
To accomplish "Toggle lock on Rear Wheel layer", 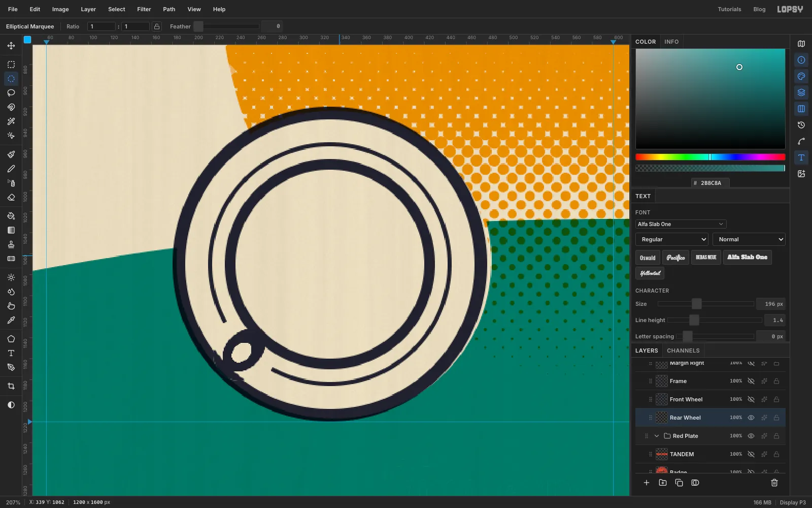I will (x=776, y=418).
